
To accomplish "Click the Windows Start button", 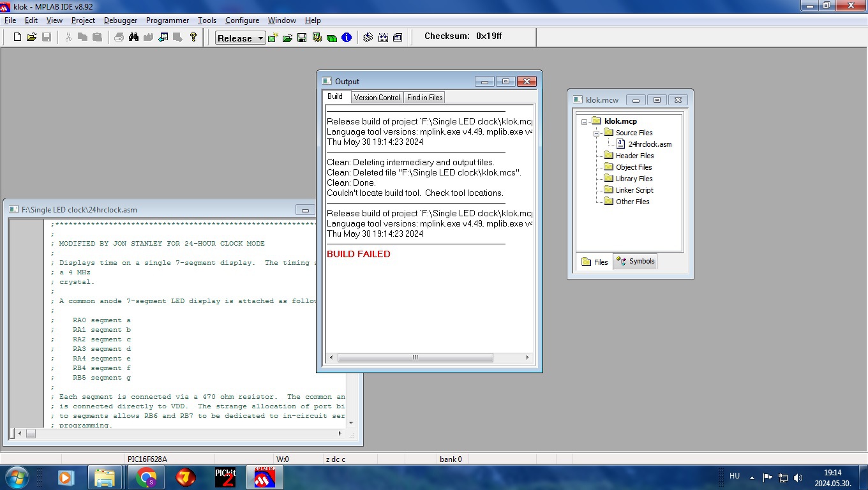I will click(17, 477).
